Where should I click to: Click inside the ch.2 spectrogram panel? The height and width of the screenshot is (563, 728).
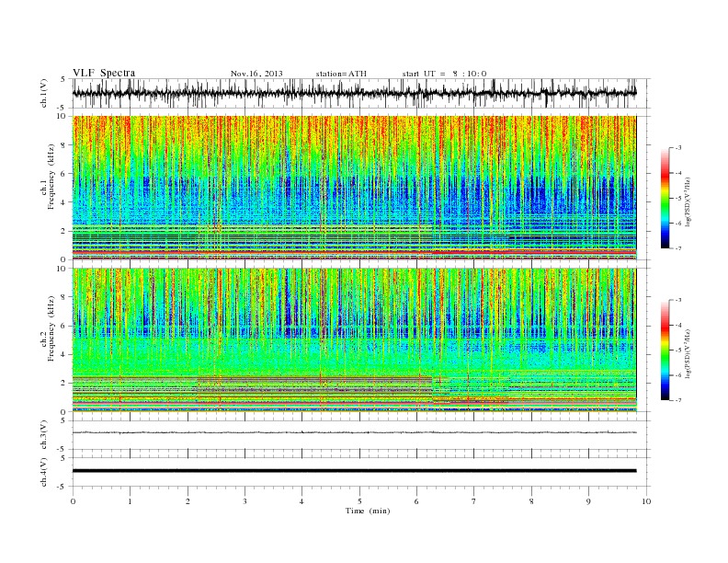coord(354,339)
